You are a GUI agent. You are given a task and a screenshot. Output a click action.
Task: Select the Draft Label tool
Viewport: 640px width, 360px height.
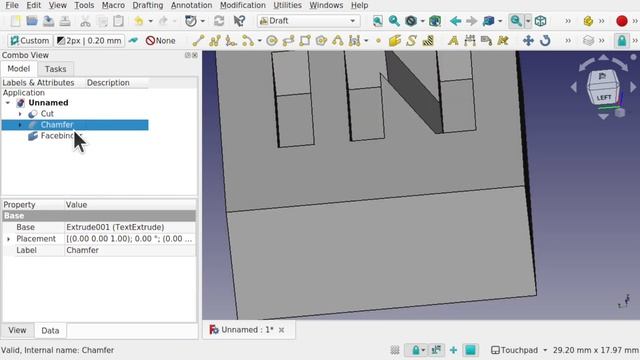[x=486, y=40]
